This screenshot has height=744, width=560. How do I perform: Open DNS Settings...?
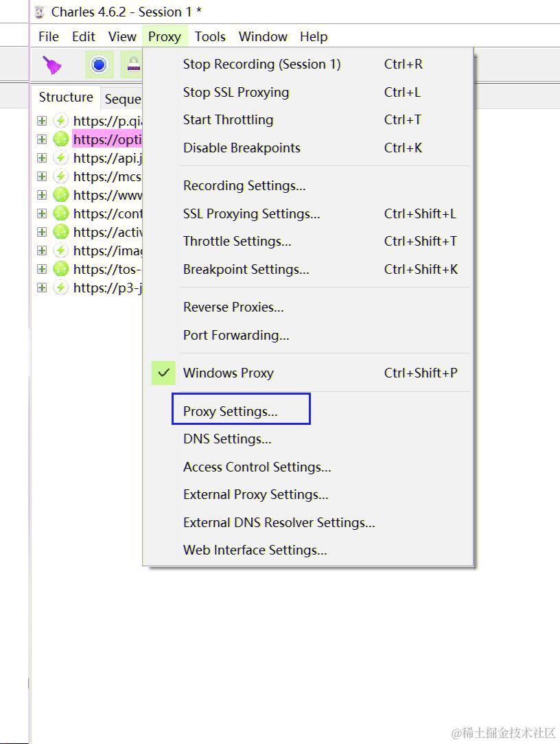(x=308, y=439)
